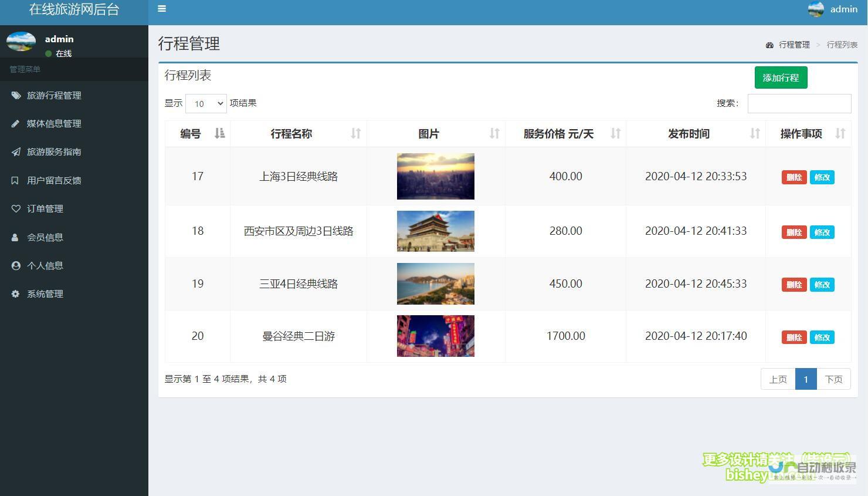This screenshot has width=868, height=496.
Task: Click heart icon beside 订单管理
Action: click(16, 208)
